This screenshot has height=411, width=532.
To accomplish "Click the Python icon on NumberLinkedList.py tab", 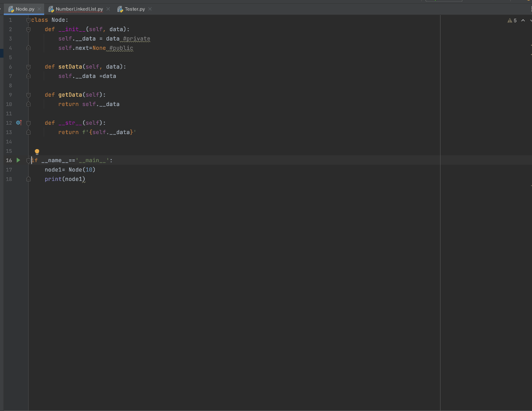I will (50, 9).
